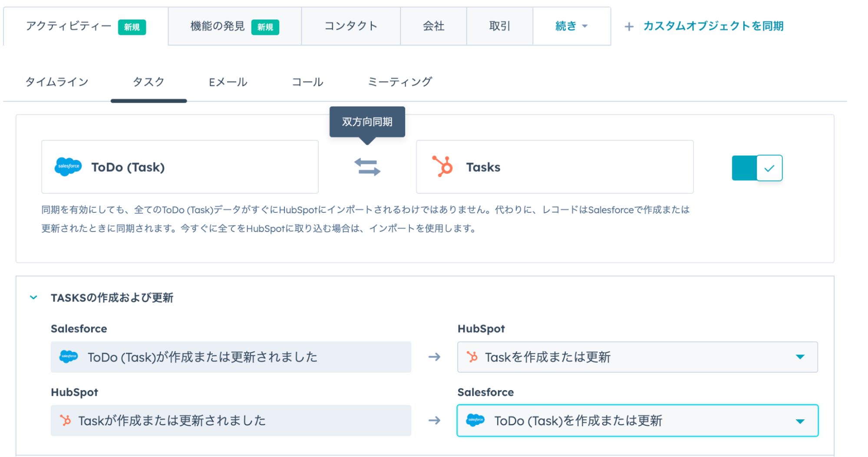Open the 取引 tab
The height and width of the screenshot is (457, 868).
point(500,26)
